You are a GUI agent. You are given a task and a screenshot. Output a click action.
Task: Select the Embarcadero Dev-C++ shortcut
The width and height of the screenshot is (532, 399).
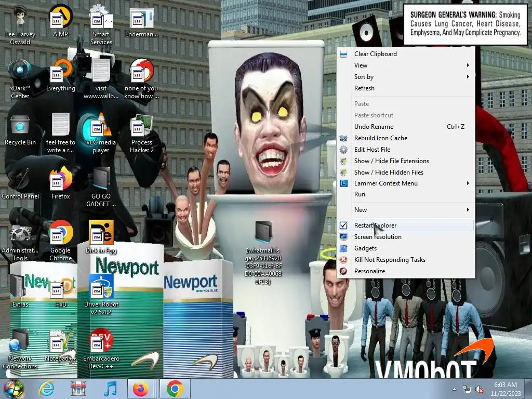[x=101, y=349]
